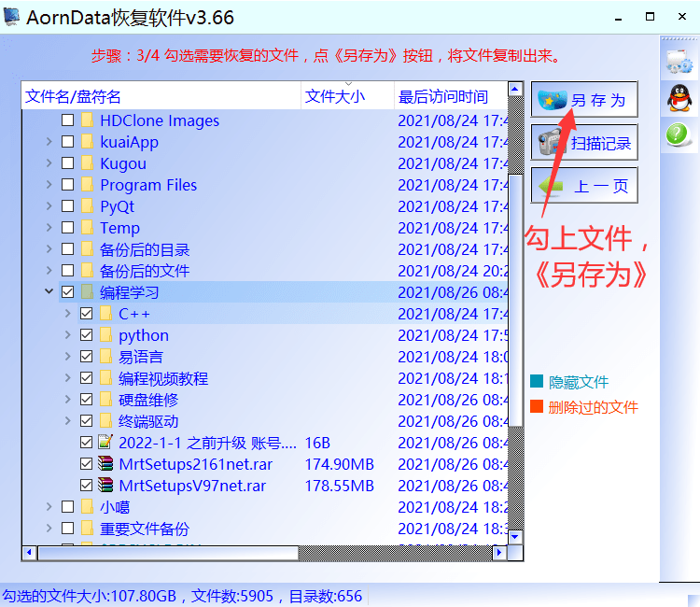
Task: Check the kuaiApp folder checkbox
Action: pyautogui.click(x=67, y=142)
